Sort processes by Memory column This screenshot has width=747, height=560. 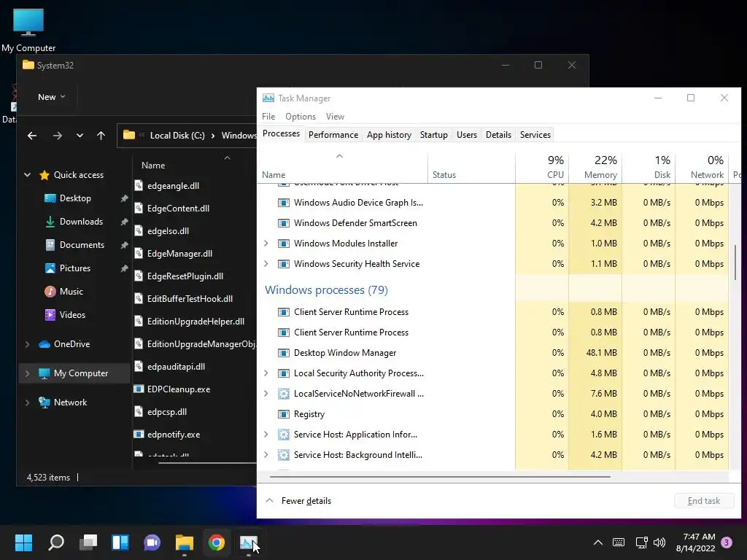point(595,167)
